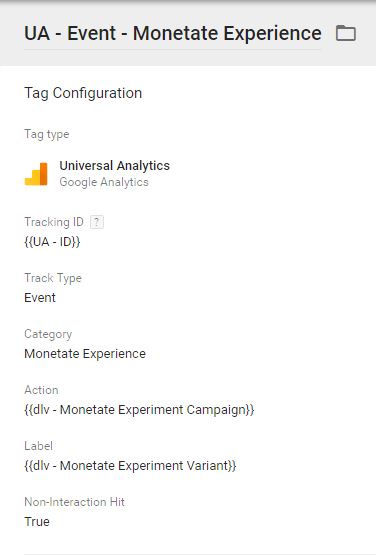Click the Track Type value Event
This screenshot has height=555, width=376.
point(40,298)
